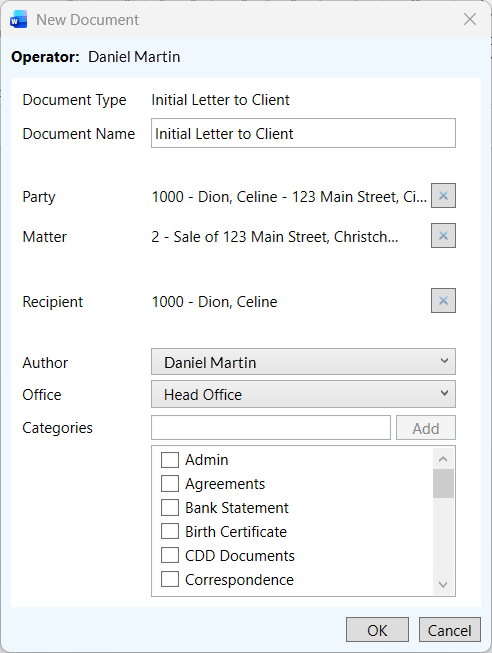
Task: Click OK to create the document
Action: 377,630
